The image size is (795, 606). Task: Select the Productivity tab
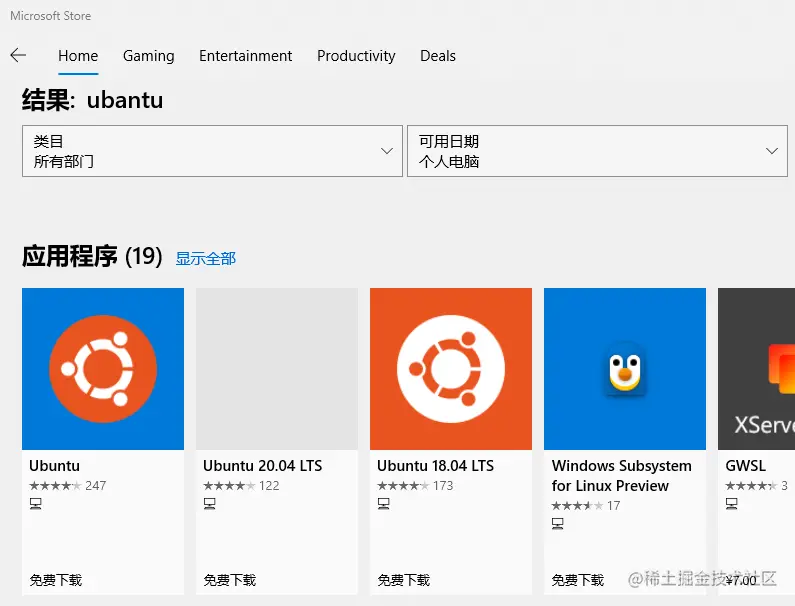[356, 56]
